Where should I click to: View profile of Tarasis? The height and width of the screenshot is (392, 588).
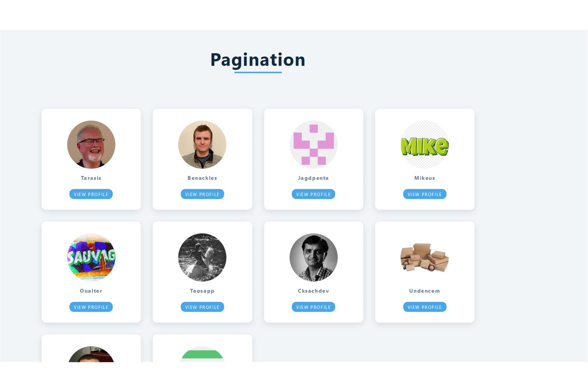point(91,194)
